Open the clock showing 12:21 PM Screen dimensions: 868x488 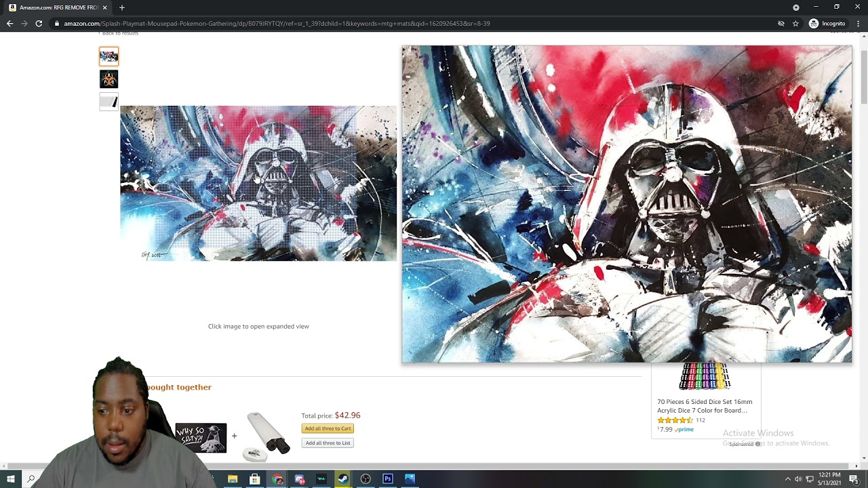[x=829, y=479]
